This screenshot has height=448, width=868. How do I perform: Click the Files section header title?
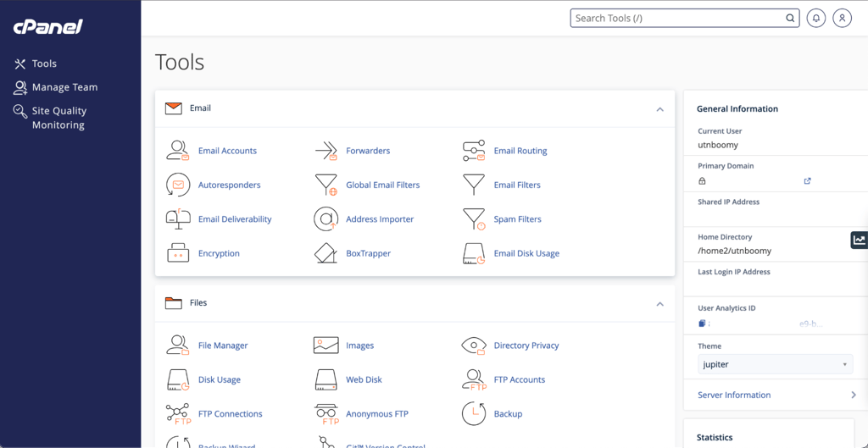pyautogui.click(x=198, y=303)
